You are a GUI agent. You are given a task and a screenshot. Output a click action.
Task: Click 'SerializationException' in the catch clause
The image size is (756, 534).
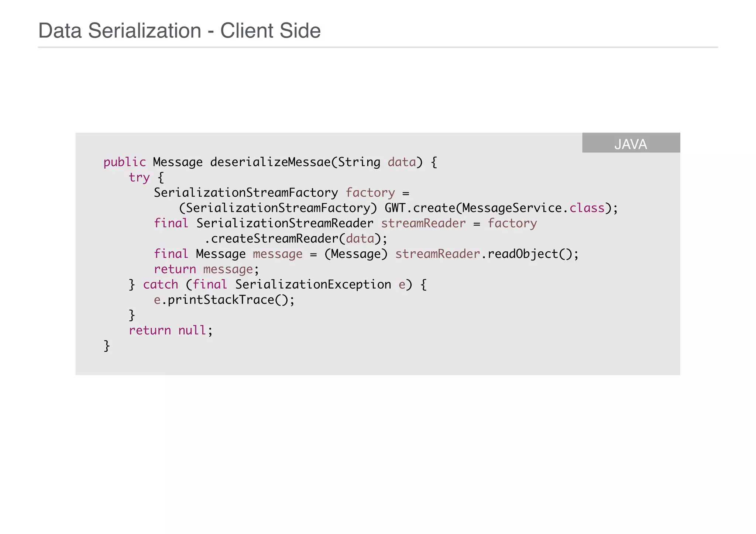313,285
